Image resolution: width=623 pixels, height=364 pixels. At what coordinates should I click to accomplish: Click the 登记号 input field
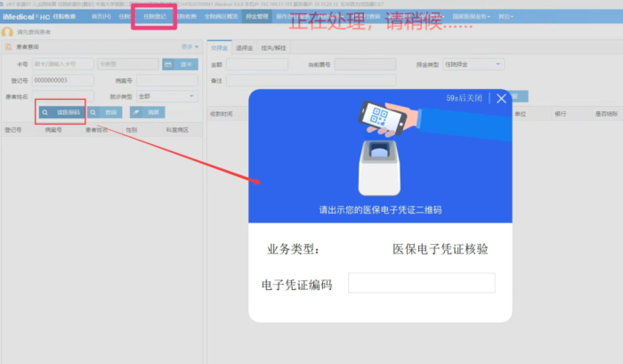(x=63, y=80)
